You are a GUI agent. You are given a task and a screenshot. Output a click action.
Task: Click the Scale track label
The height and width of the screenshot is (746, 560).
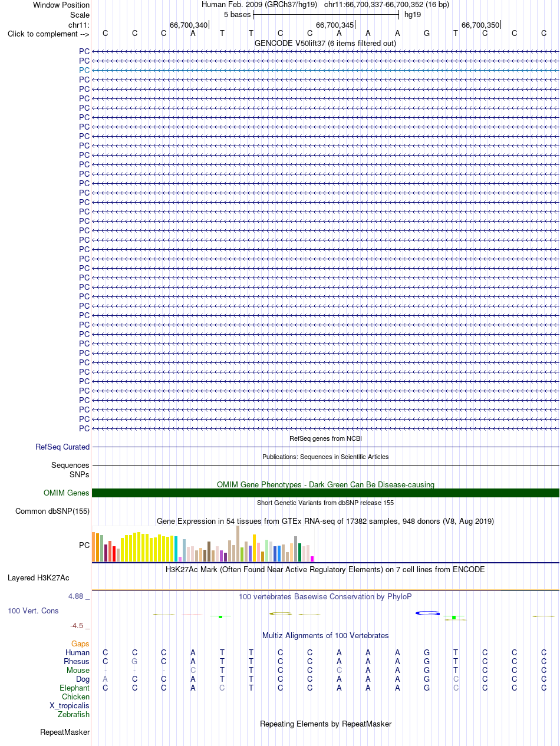click(x=80, y=15)
